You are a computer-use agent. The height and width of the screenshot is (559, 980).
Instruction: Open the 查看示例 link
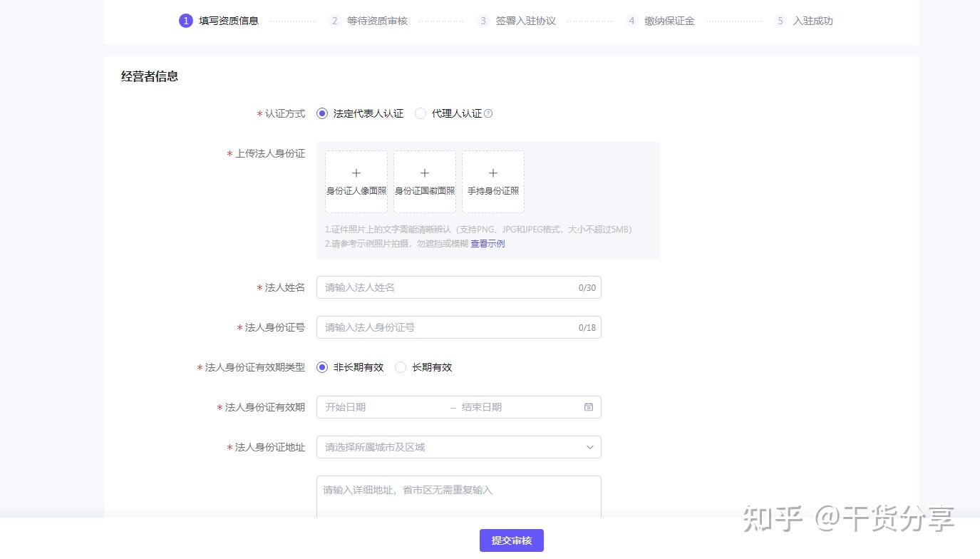point(488,244)
